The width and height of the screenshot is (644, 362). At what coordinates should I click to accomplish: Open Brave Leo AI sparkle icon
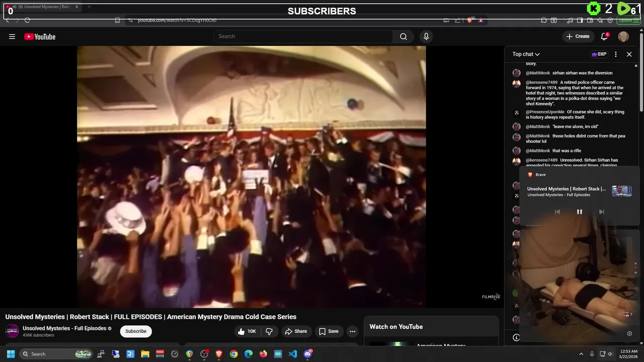tap(600, 20)
